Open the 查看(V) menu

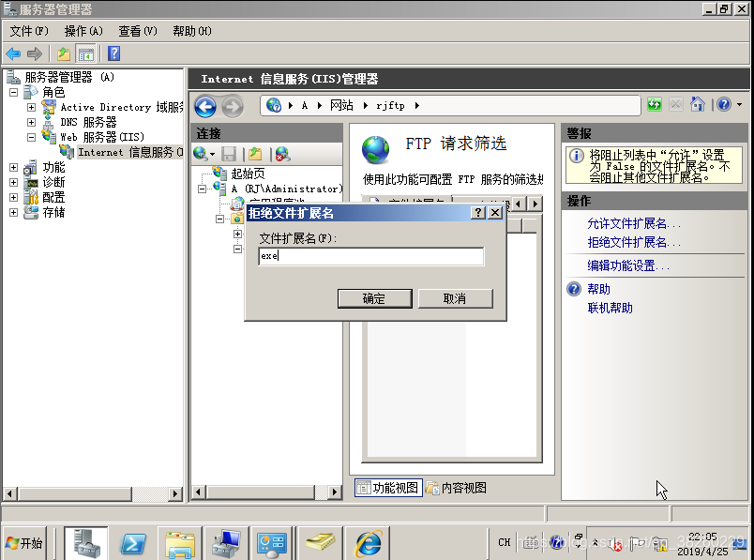coord(138,31)
